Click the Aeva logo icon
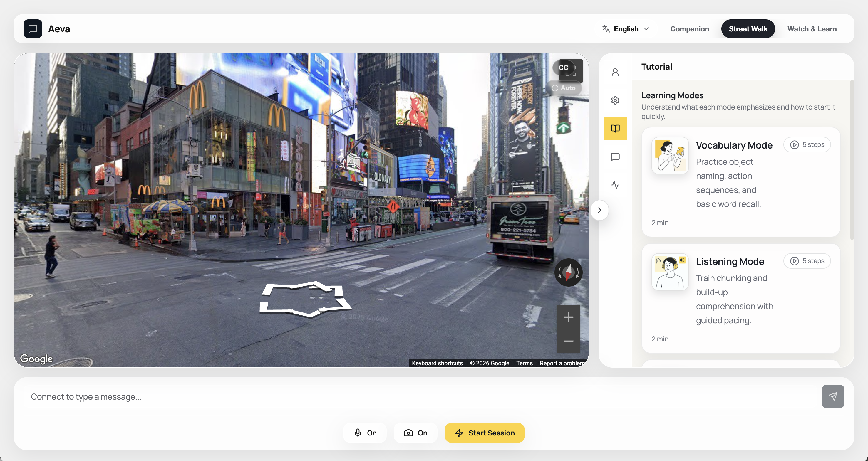 pos(33,29)
